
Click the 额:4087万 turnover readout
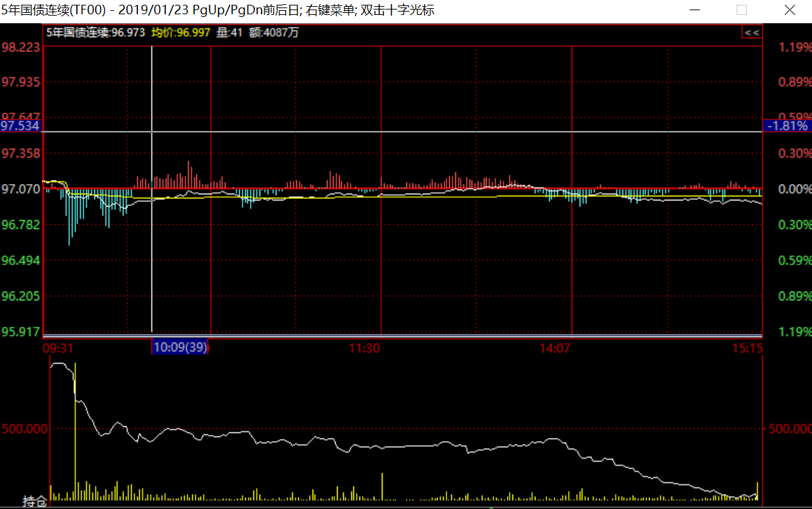click(x=274, y=32)
